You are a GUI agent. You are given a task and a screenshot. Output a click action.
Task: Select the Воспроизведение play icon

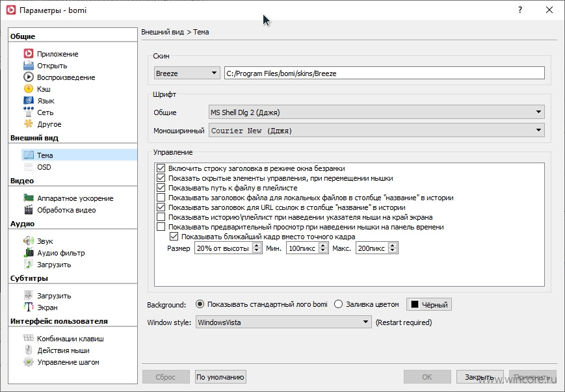29,77
